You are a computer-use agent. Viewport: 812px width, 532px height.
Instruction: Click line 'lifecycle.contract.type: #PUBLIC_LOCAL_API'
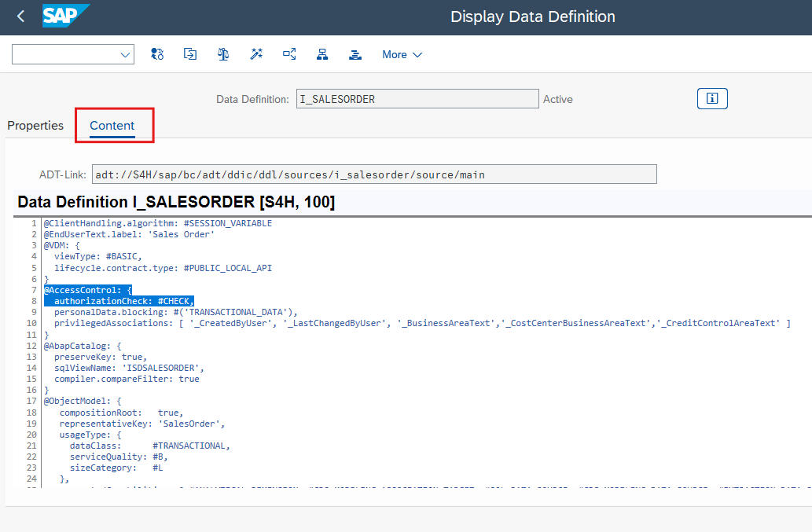[164, 268]
